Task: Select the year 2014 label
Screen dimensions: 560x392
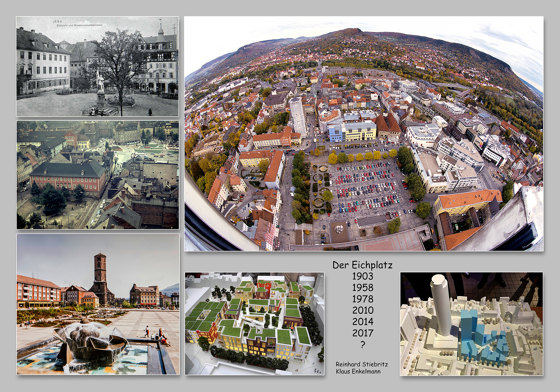Action: (363, 321)
